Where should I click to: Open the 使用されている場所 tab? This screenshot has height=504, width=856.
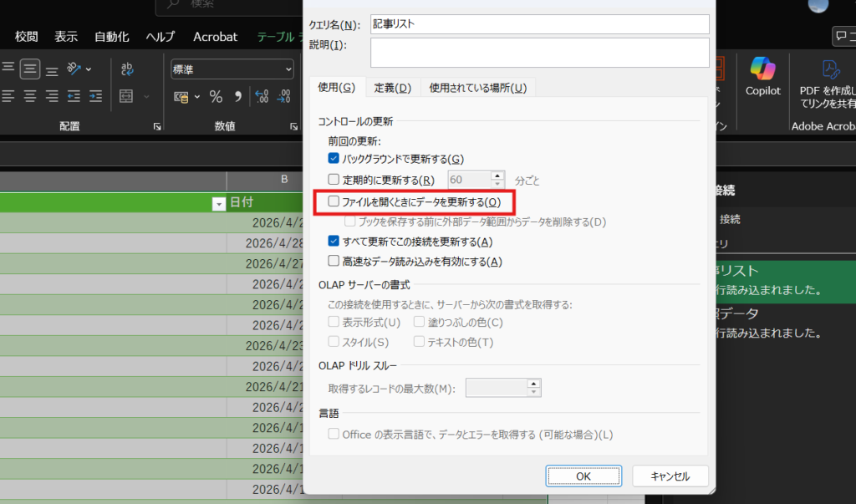click(477, 88)
